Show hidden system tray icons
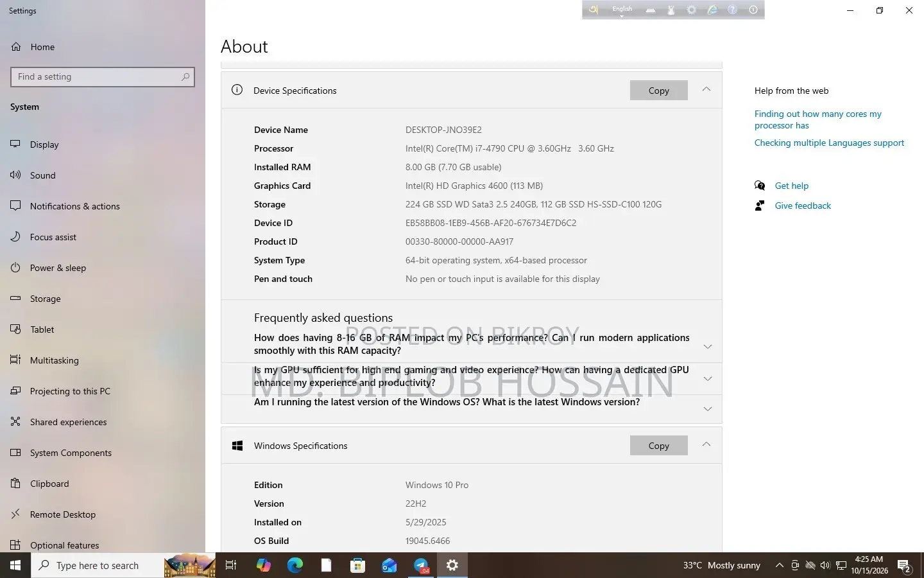This screenshot has height=578, width=924. 779,565
